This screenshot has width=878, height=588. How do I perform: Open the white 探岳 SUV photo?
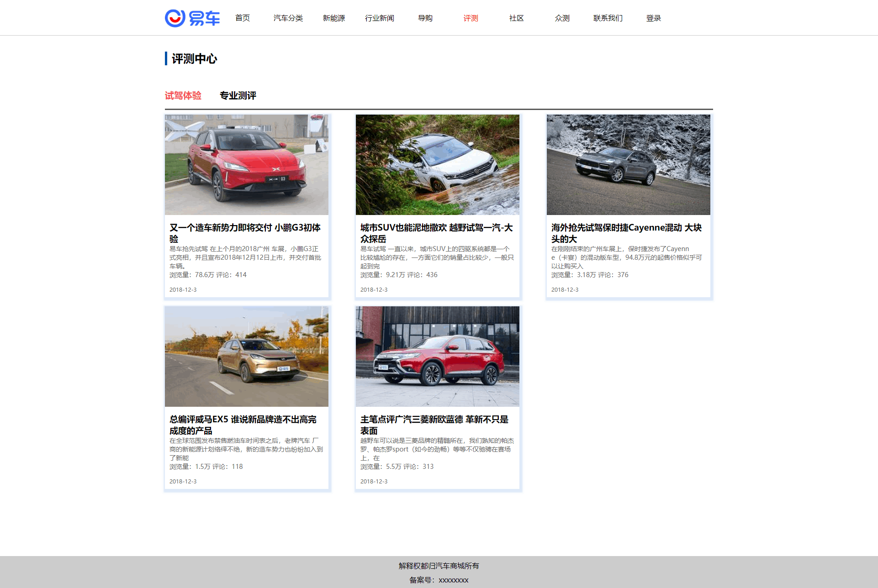(x=438, y=165)
